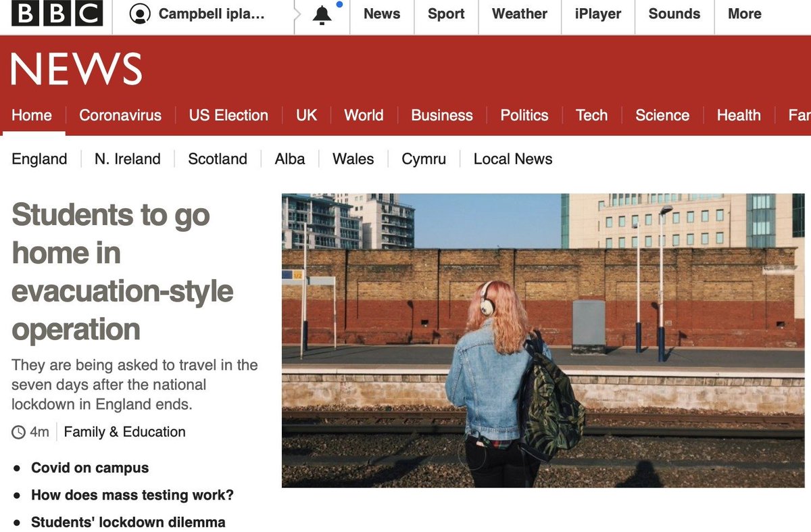Image resolution: width=811 pixels, height=532 pixels.
Task: Open Sounds
Action: [x=674, y=14]
